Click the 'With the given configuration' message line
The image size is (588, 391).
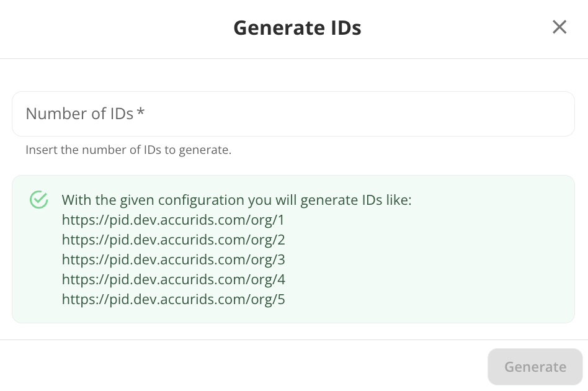(236, 200)
